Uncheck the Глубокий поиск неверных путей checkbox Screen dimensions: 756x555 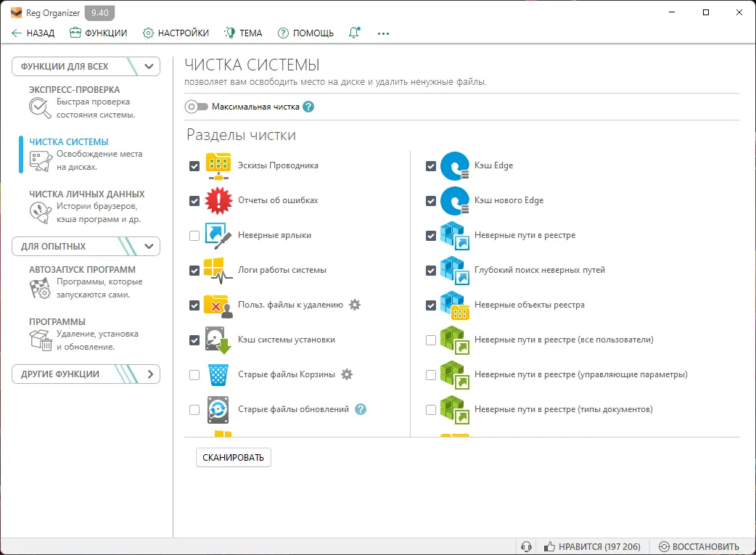pos(431,270)
